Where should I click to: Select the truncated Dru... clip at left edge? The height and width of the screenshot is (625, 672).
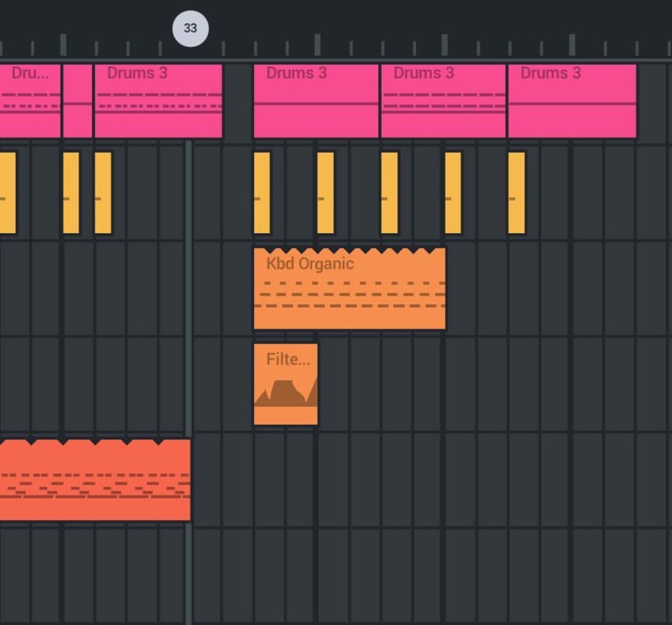coord(30,101)
